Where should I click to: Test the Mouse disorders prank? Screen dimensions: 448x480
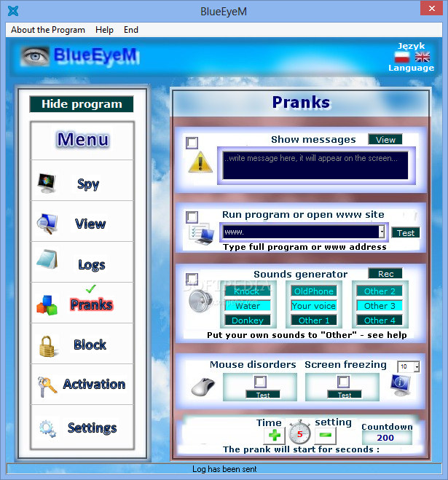(x=263, y=394)
